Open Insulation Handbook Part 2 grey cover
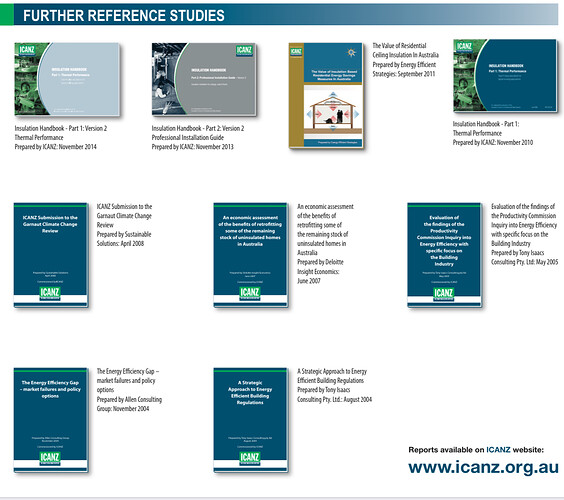Image resolution: width=564 pixels, height=500 pixels. [204, 79]
